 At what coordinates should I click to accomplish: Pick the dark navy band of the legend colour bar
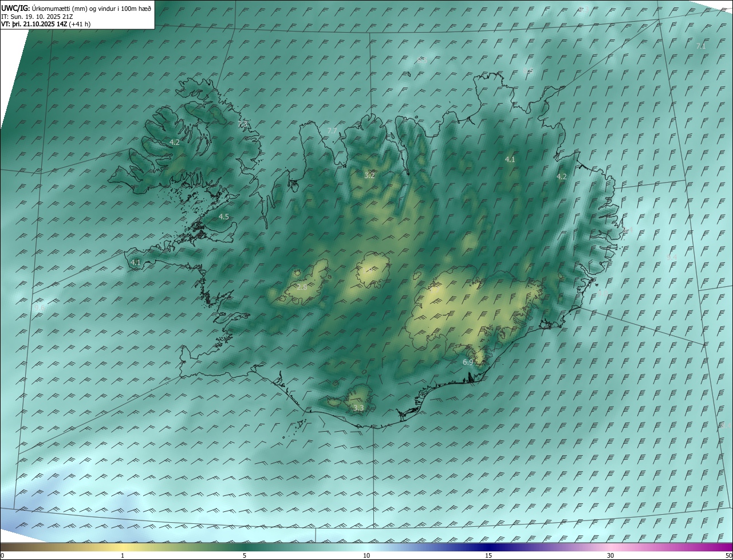pos(488,547)
